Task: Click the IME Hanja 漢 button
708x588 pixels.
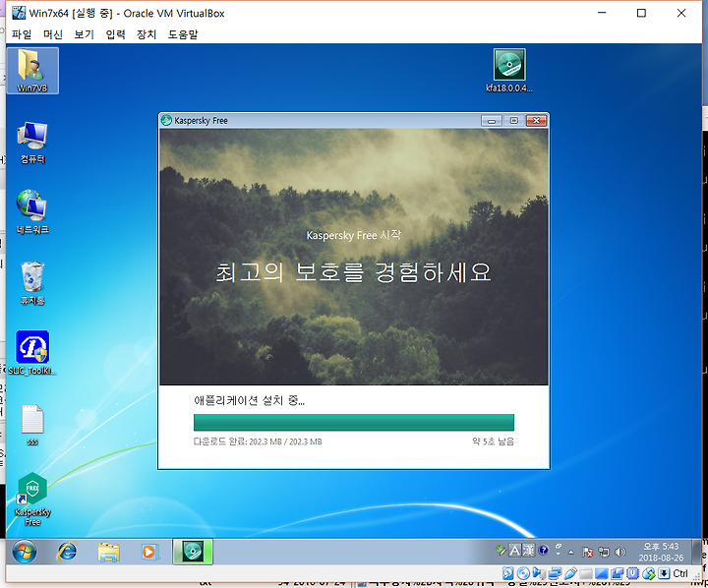Action: [528, 550]
